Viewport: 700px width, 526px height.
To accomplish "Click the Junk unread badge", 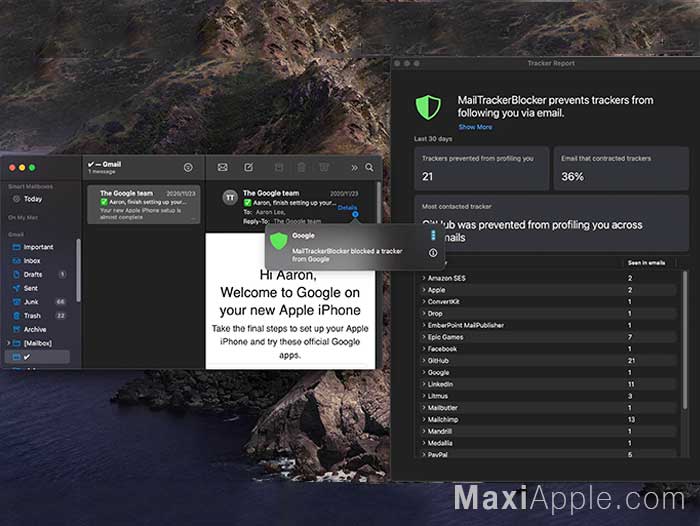I will (60, 302).
